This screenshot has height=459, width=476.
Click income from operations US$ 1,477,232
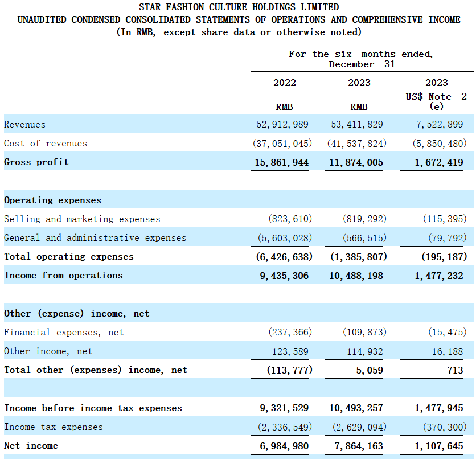click(x=439, y=276)
